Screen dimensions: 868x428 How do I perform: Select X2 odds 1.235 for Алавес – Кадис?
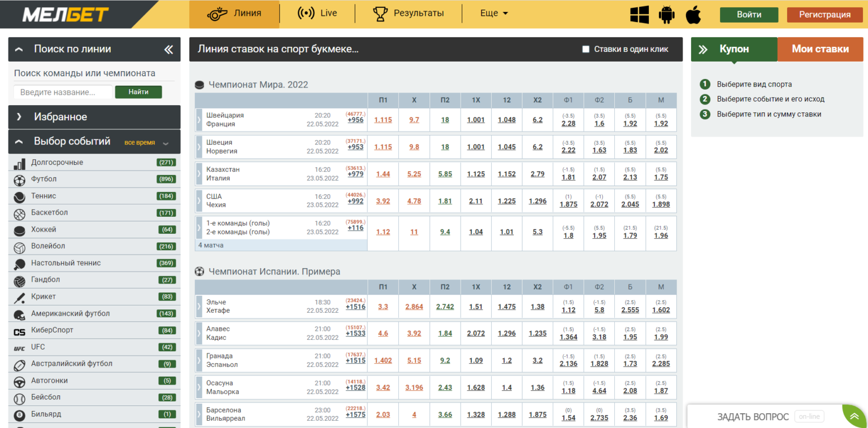point(537,333)
